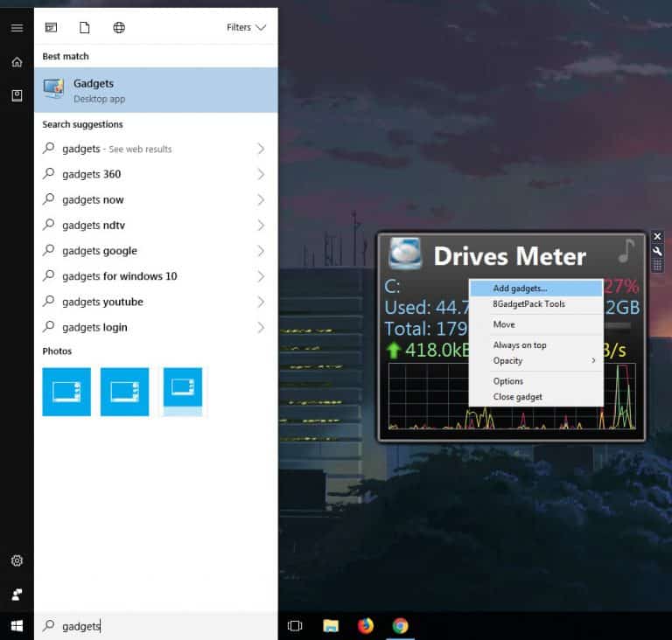Open the Gadgets desktop app result
The height and width of the screenshot is (640, 672).
[x=156, y=90]
